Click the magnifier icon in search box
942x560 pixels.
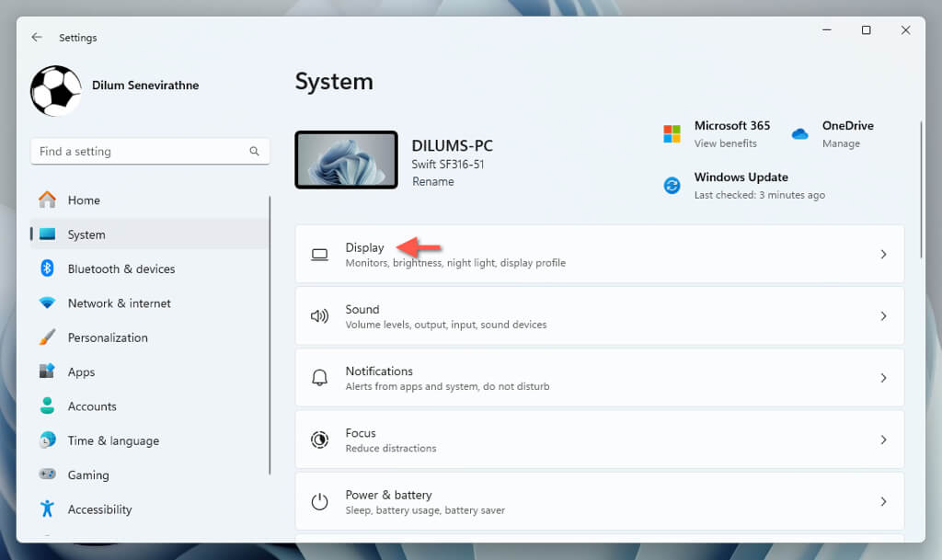click(x=254, y=151)
